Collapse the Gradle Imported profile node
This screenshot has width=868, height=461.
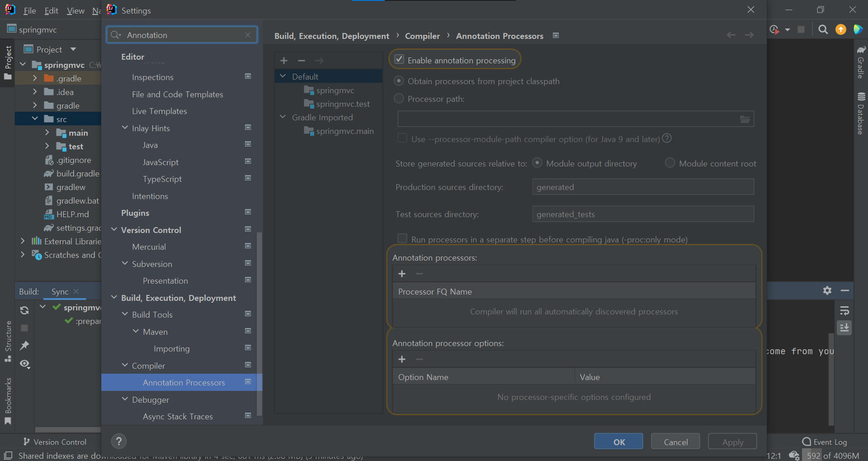[283, 117]
